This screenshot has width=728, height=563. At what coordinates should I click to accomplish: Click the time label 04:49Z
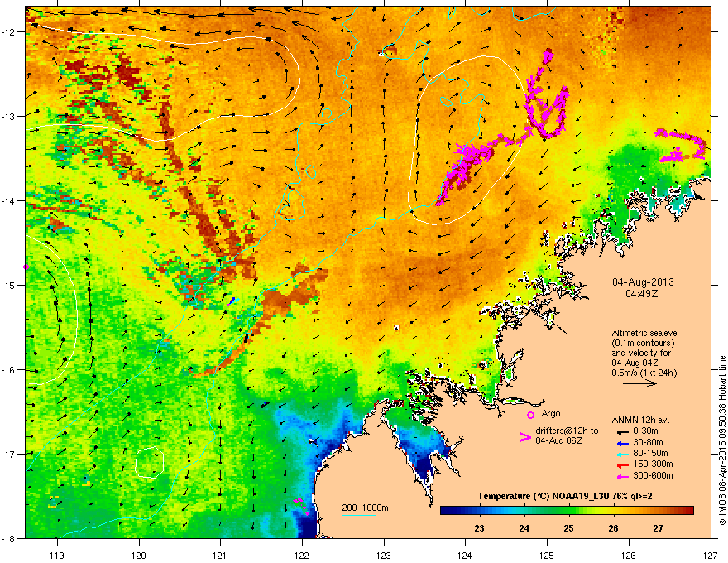tap(642, 294)
